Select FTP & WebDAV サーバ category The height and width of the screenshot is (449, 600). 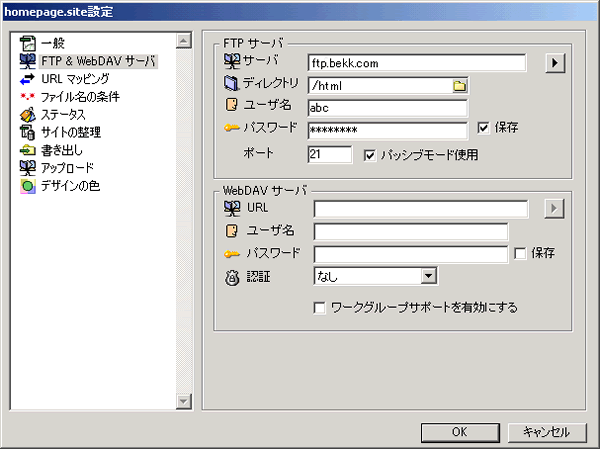coord(98,61)
